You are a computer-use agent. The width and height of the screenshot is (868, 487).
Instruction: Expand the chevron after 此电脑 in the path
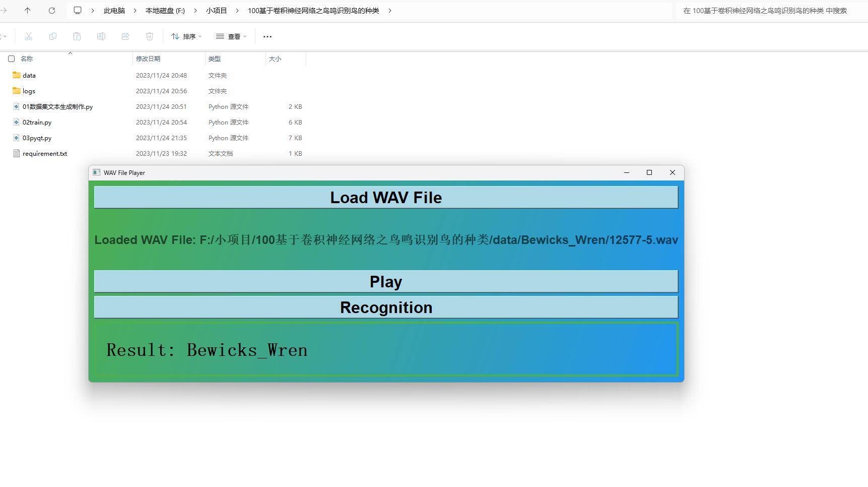(135, 10)
